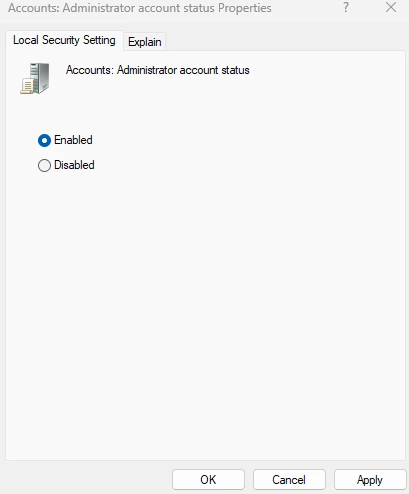Confirm changes with the OK button
This screenshot has width=409, height=494.
click(x=208, y=480)
